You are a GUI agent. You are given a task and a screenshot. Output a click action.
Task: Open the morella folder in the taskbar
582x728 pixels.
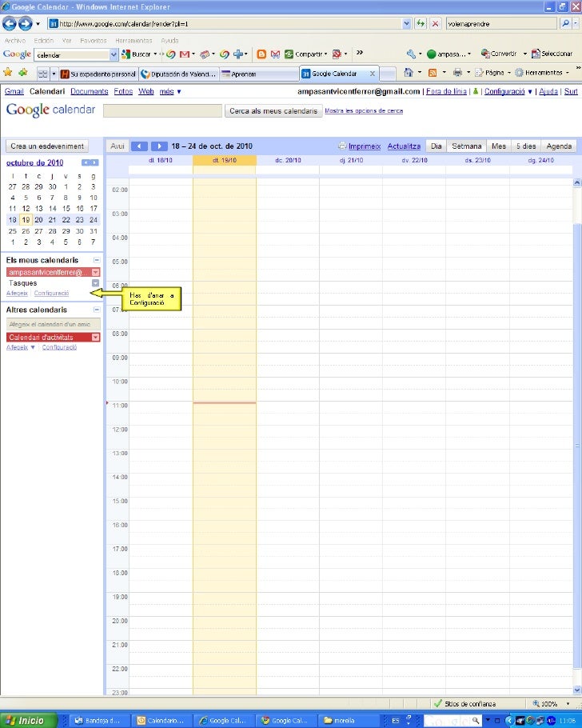click(x=345, y=721)
